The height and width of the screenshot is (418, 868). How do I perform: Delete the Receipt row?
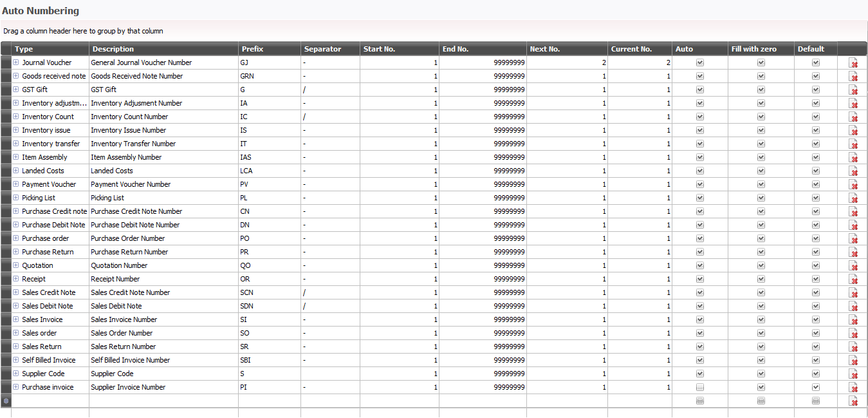[854, 280]
